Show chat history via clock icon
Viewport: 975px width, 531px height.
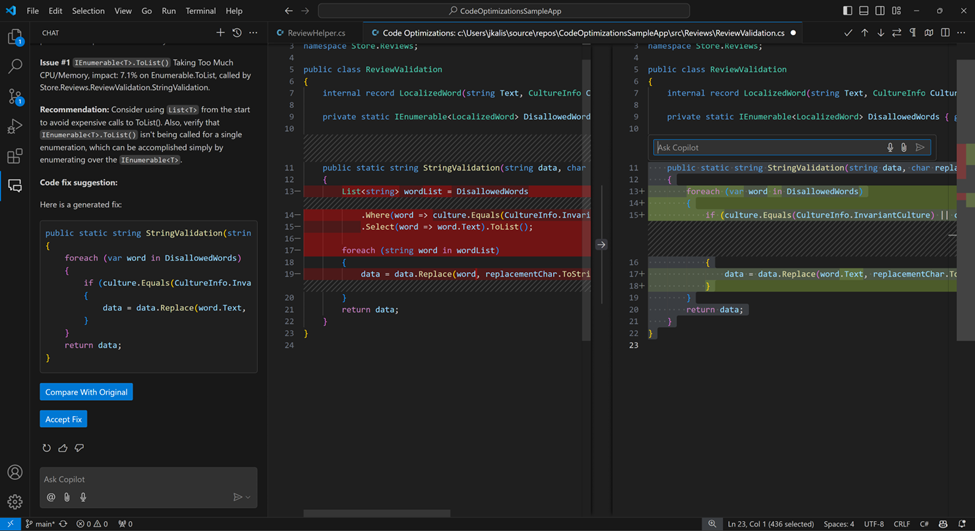(x=237, y=33)
